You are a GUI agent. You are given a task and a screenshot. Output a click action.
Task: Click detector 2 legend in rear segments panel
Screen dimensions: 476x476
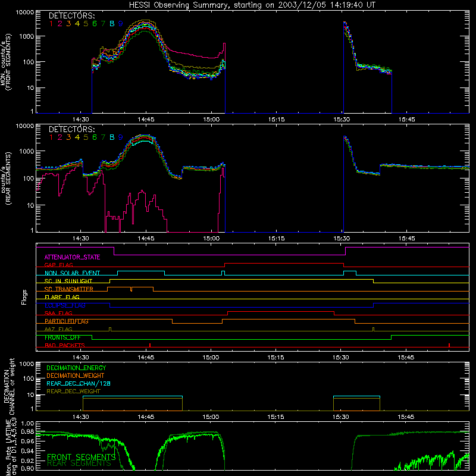(60, 137)
